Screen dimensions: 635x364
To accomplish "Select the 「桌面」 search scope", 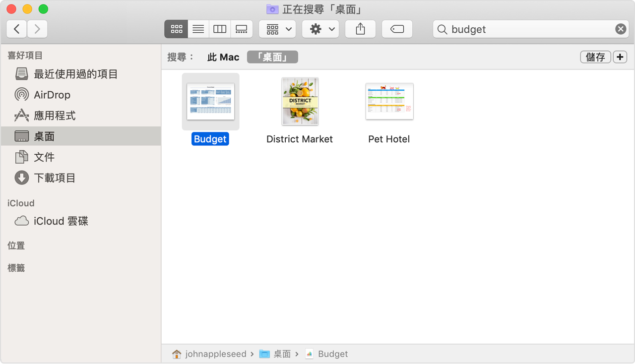I will coord(272,58).
